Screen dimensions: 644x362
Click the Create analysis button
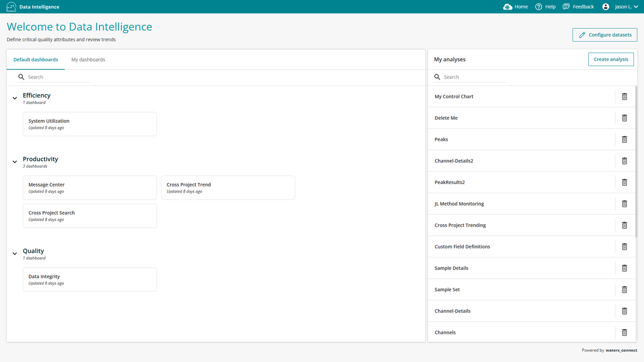coord(611,59)
